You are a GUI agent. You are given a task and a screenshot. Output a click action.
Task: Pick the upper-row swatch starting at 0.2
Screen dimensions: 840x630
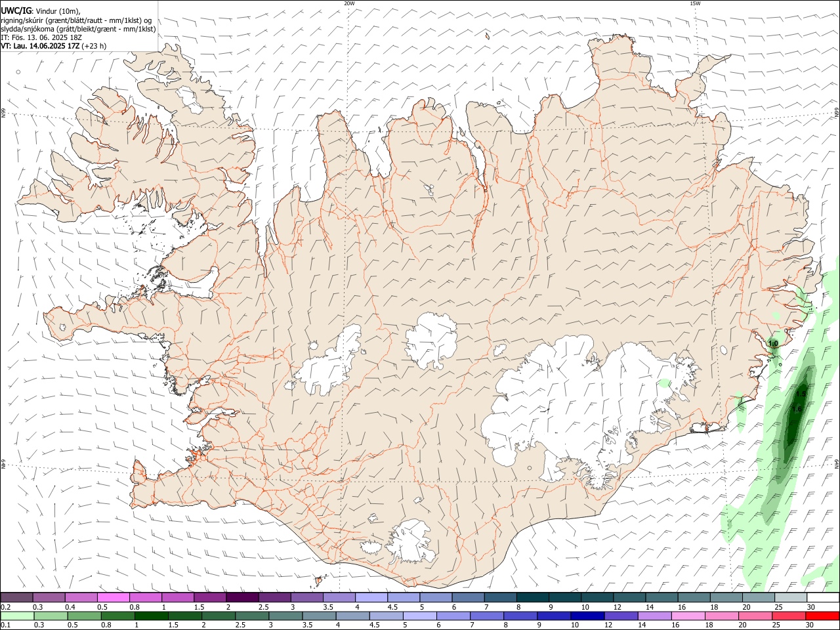point(16,598)
